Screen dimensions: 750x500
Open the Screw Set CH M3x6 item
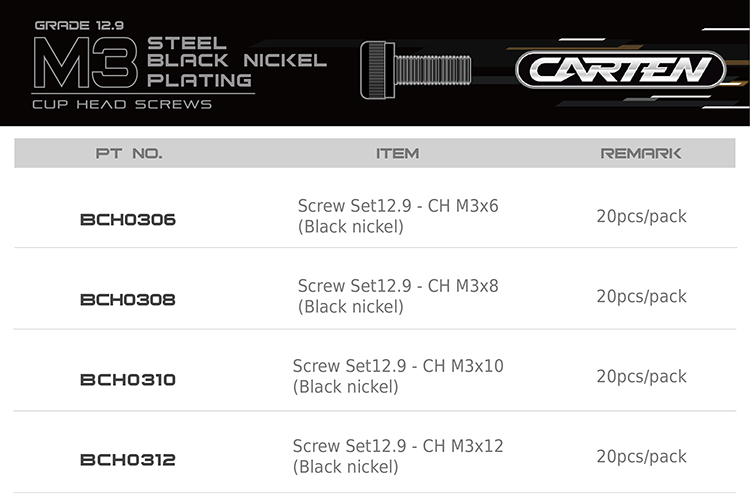click(397, 216)
